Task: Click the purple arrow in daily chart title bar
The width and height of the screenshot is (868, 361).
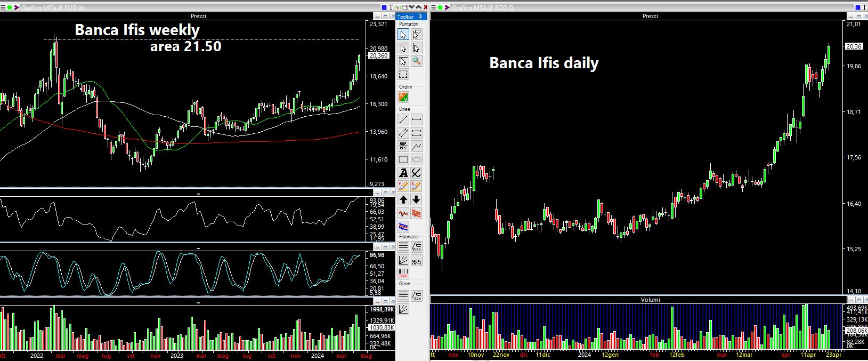Action: [447, 7]
